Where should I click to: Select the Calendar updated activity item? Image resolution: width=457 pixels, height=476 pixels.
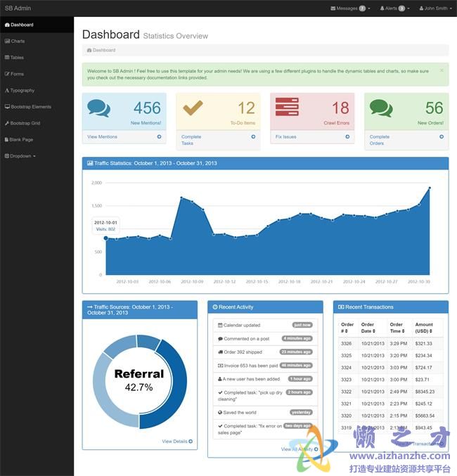241,325
